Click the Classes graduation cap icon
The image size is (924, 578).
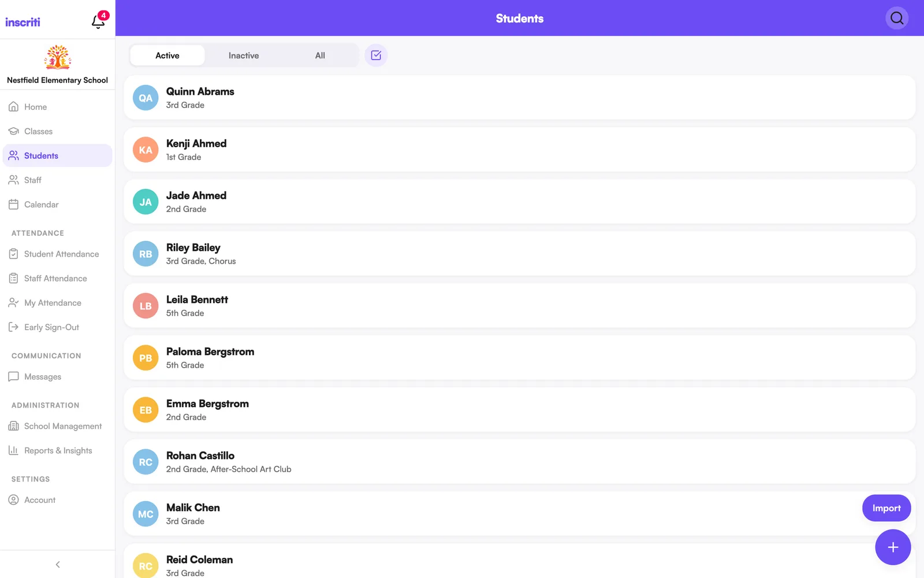coord(14,131)
